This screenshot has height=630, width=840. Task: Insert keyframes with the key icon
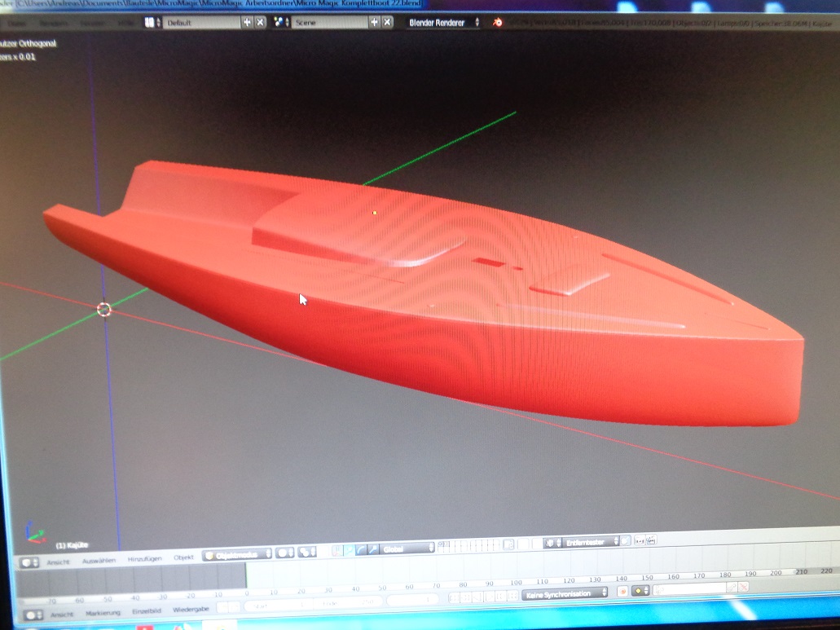(x=732, y=588)
